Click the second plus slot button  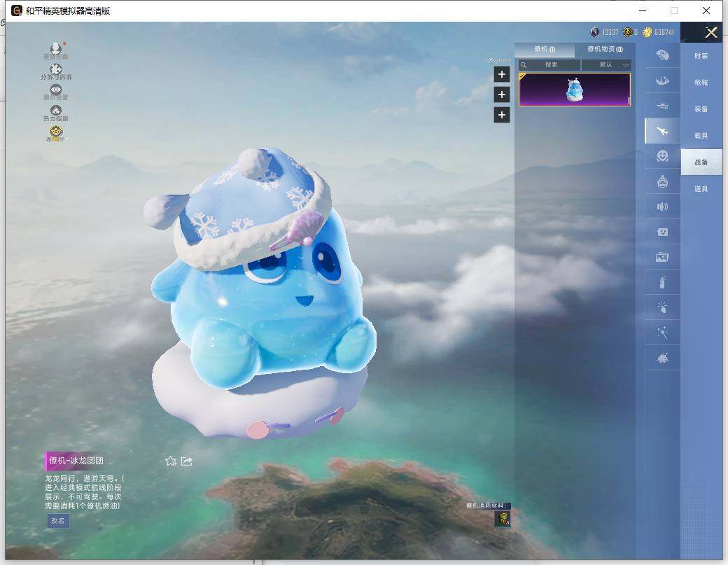[501, 95]
